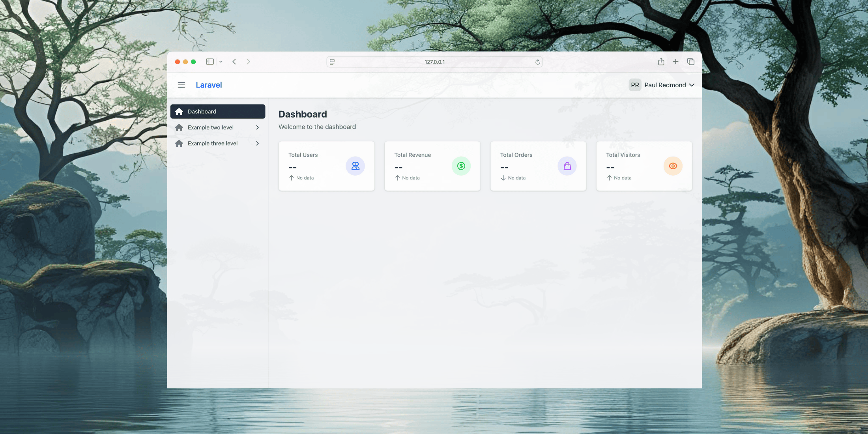
Task: Toggle the Safari sidebar panel
Action: coord(210,62)
